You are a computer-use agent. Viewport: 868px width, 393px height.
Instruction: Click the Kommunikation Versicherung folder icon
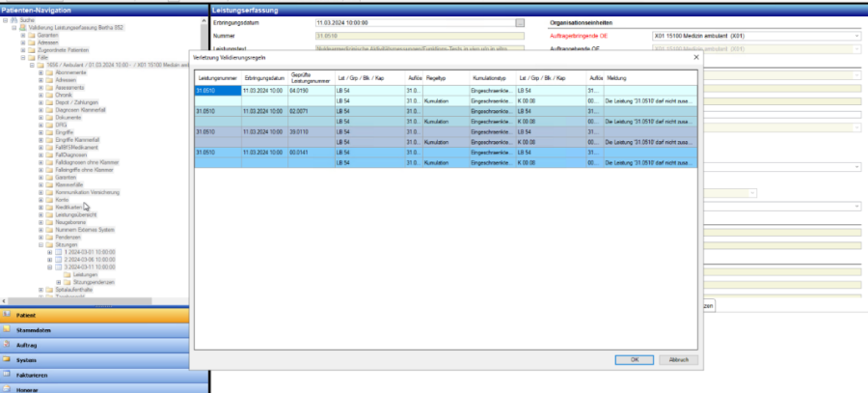click(x=49, y=193)
